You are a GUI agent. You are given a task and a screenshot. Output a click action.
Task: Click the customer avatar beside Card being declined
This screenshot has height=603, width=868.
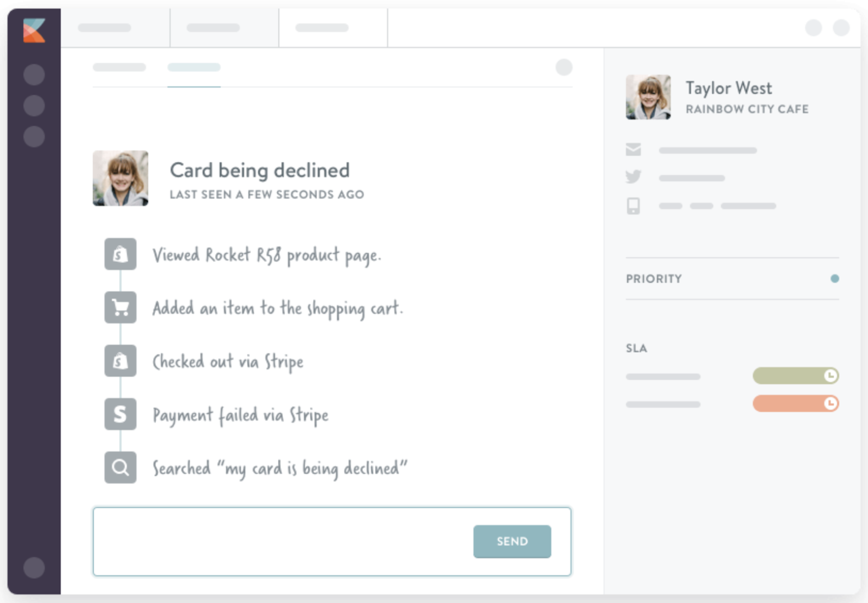[x=120, y=178]
